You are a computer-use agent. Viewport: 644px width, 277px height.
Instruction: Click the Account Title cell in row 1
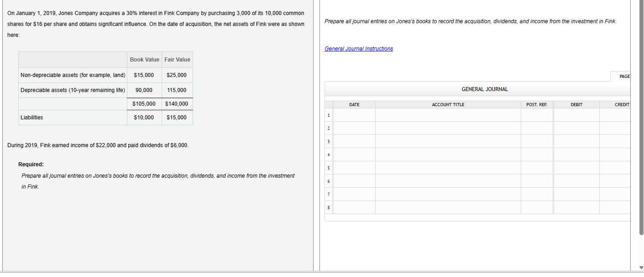pos(448,115)
